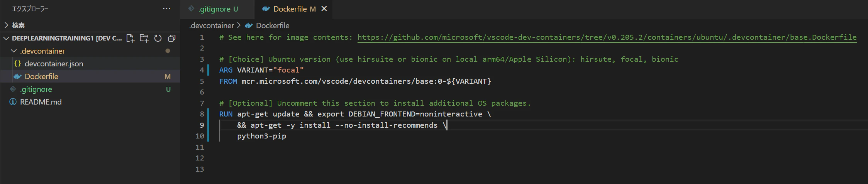Click the エクスプローラー panel title
This screenshot has height=184, width=868.
click(x=30, y=9)
